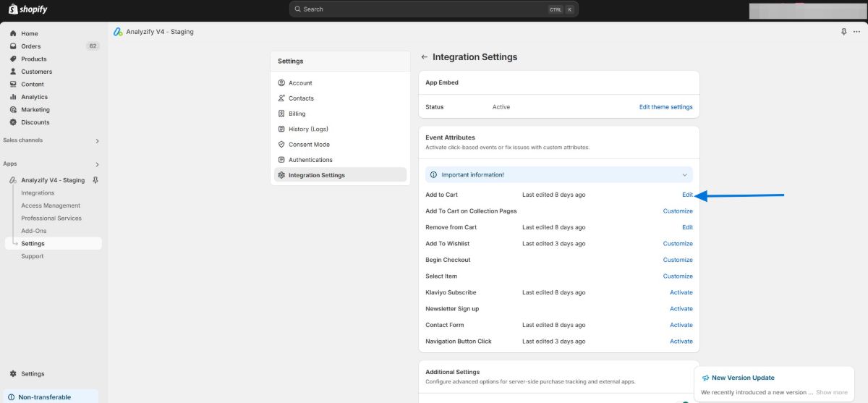868x403 pixels.
Task: Open the Account settings item
Action: (340, 83)
